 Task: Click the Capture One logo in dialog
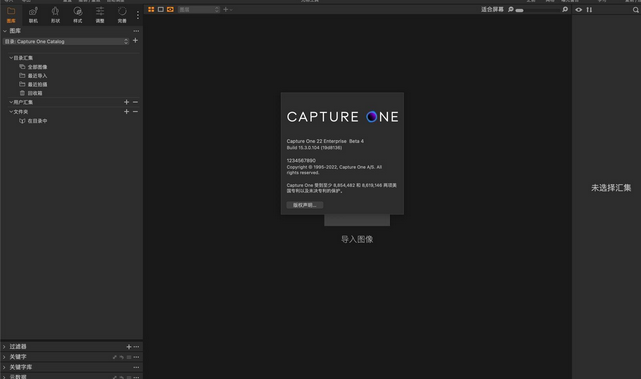pyautogui.click(x=343, y=117)
